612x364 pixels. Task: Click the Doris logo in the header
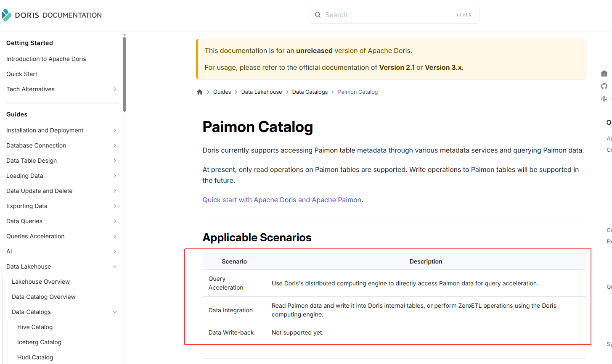click(x=7, y=15)
